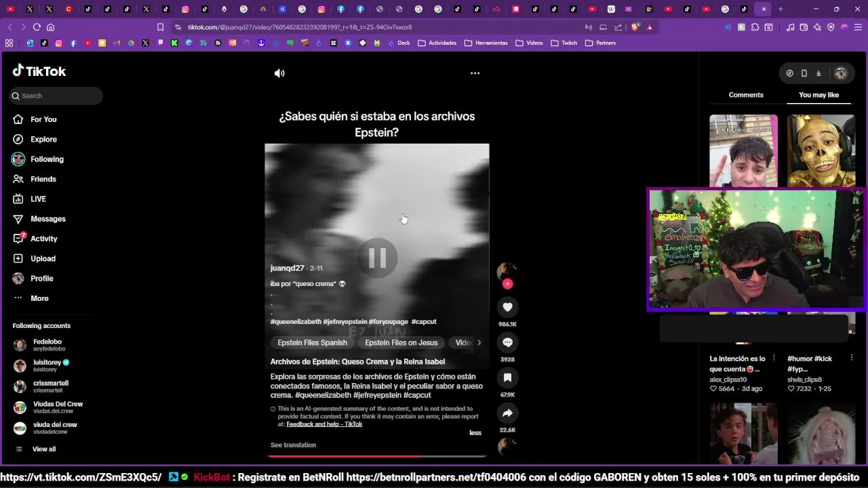Screen dimensions: 868x488
Task: Mute the video with the speaker icon
Action: pyautogui.click(x=279, y=73)
